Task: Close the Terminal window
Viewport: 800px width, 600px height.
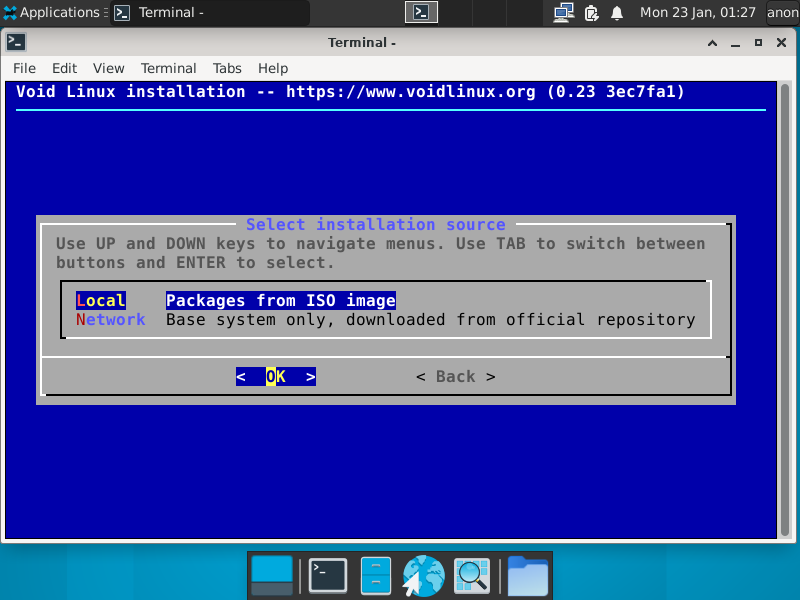Action: click(781, 43)
